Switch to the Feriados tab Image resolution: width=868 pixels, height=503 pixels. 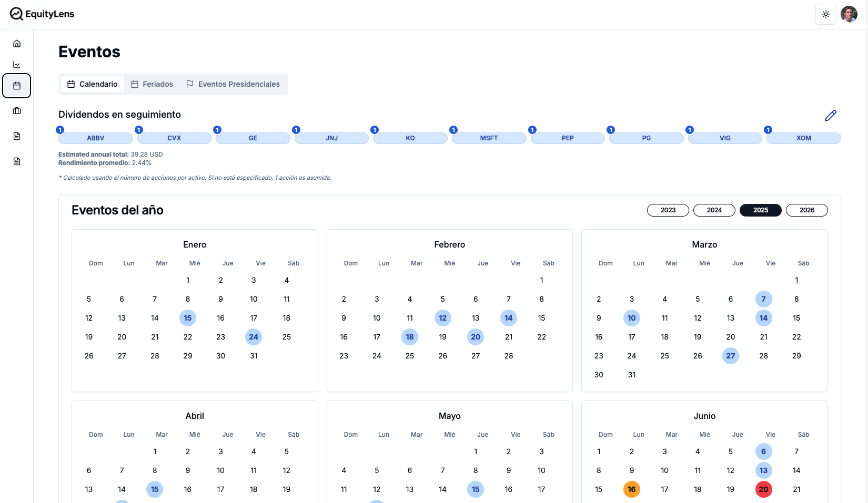click(x=152, y=84)
